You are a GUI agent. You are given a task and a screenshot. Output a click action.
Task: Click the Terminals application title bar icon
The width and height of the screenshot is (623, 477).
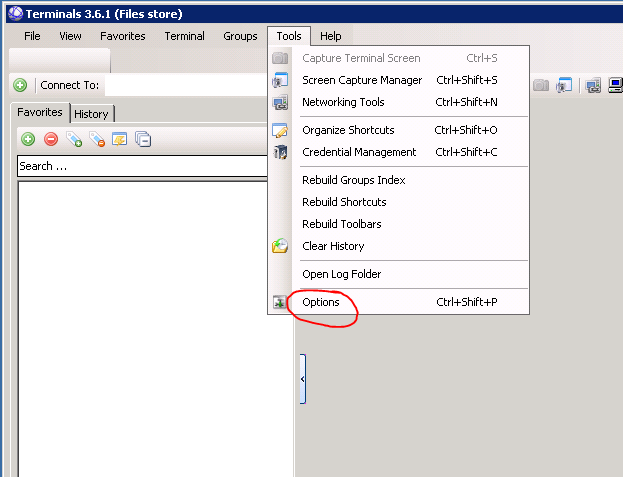click(x=15, y=14)
